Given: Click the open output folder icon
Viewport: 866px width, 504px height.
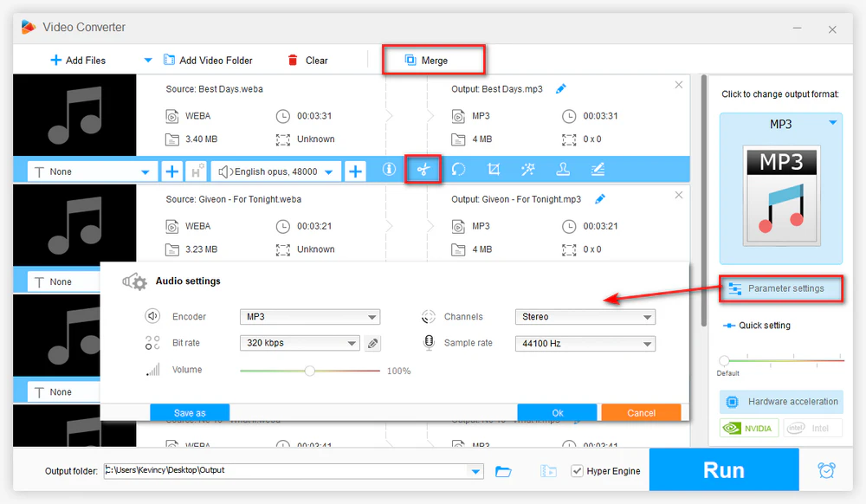Looking at the screenshot, I should pyautogui.click(x=548, y=471).
